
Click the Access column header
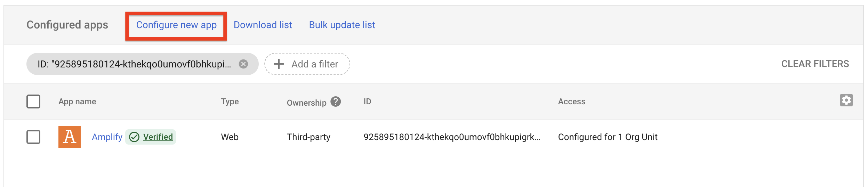(x=571, y=101)
